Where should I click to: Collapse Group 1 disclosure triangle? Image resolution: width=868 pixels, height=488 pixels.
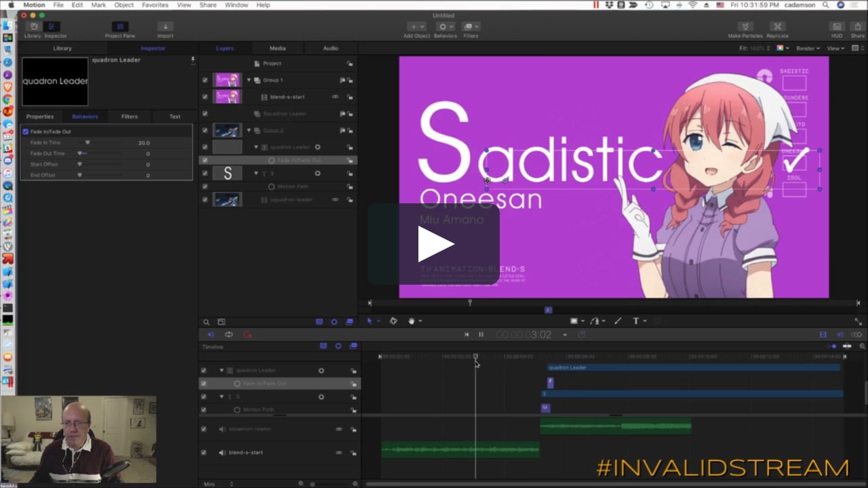pos(249,80)
